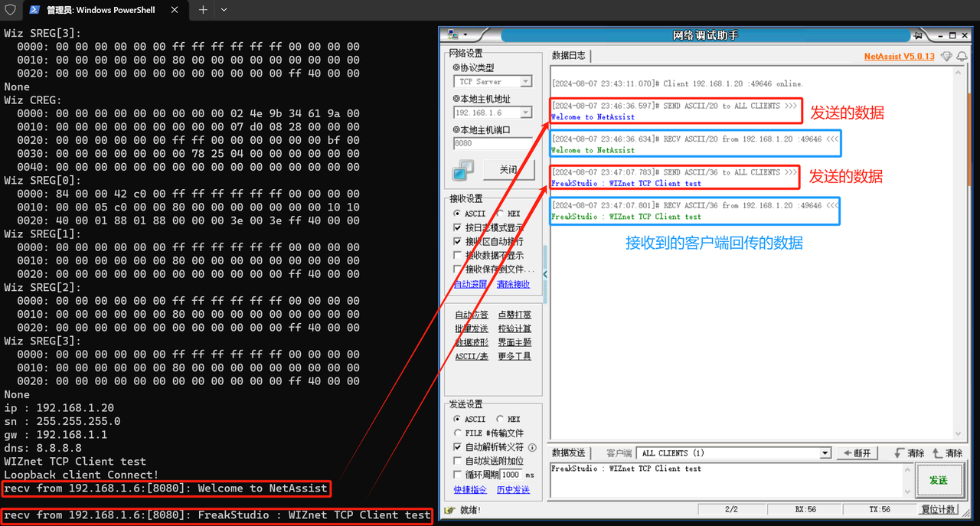
Task: Open the 协议类型 TCP Server dropdown
Action: [525, 81]
